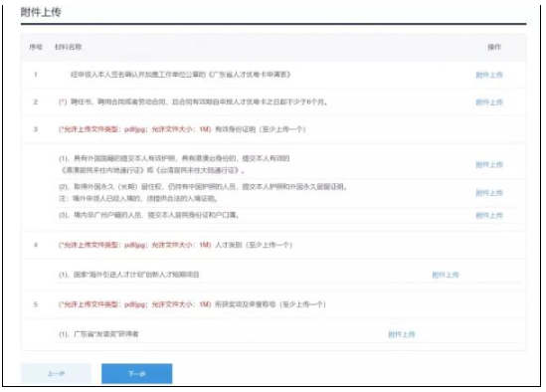
Task: Upload attachment for 广东省友谊奖 item
Action: 401,334
